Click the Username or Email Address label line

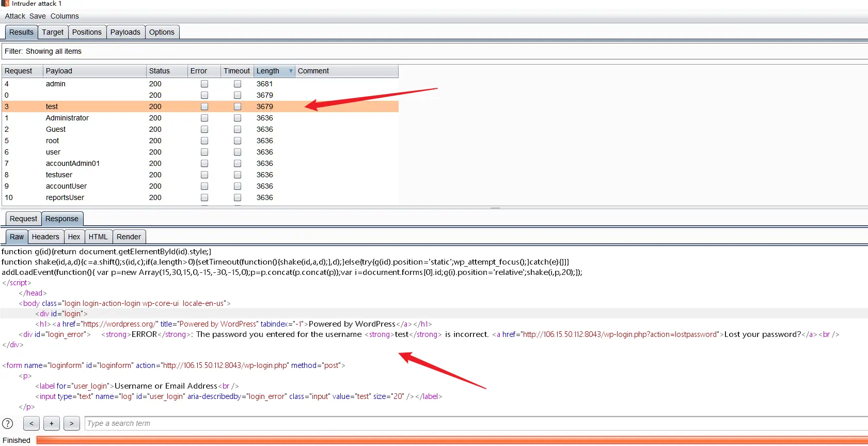coord(137,386)
